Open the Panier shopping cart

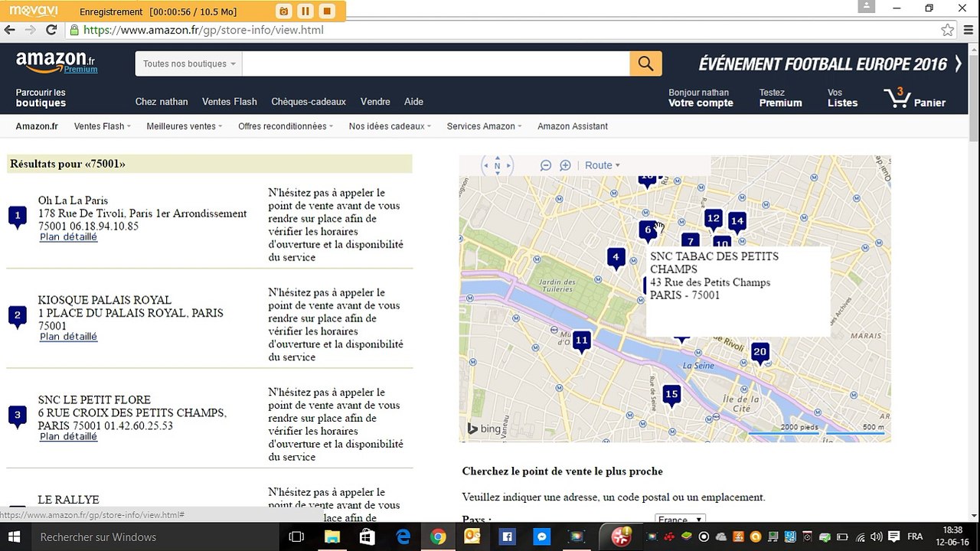[x=915, y=98]
